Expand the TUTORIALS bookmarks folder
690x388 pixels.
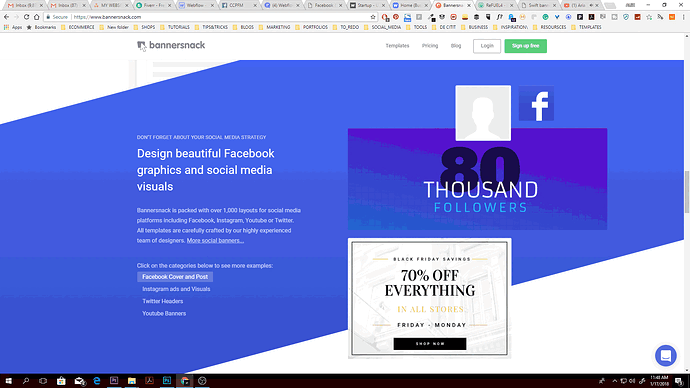(x=175, y=27)
